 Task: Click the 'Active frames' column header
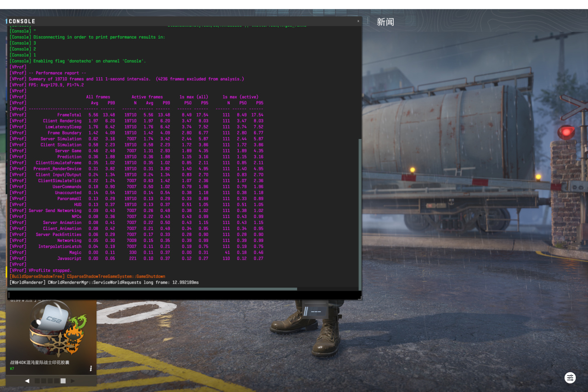[x=147, y=97]
